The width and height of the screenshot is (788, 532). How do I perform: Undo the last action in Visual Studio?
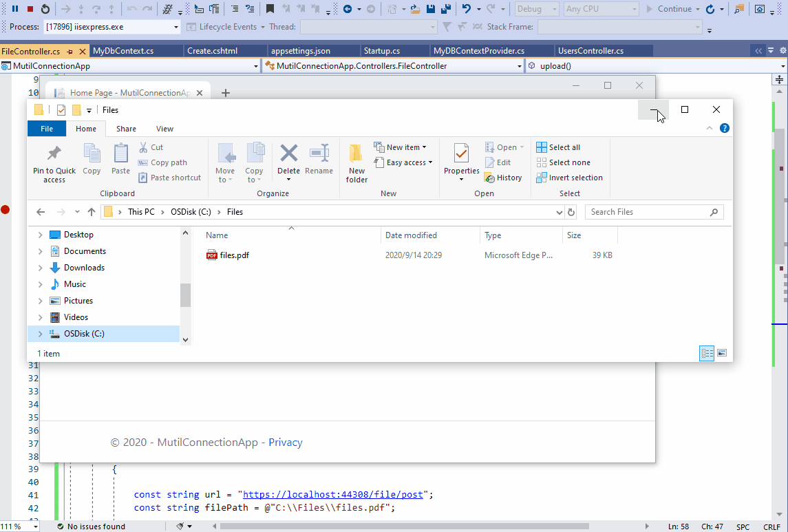(x=467, y=8)
